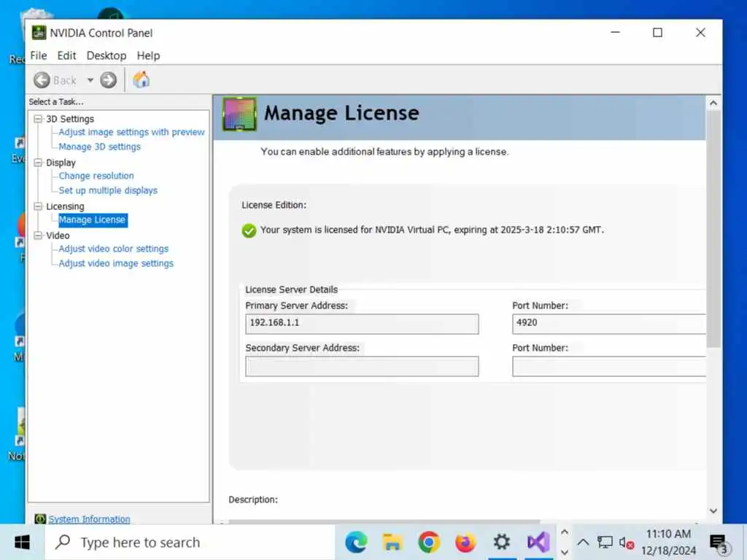Maximize the NVIDIA Control Panel window
Screen dimensions: 747x560
click(x=657, y=32)
